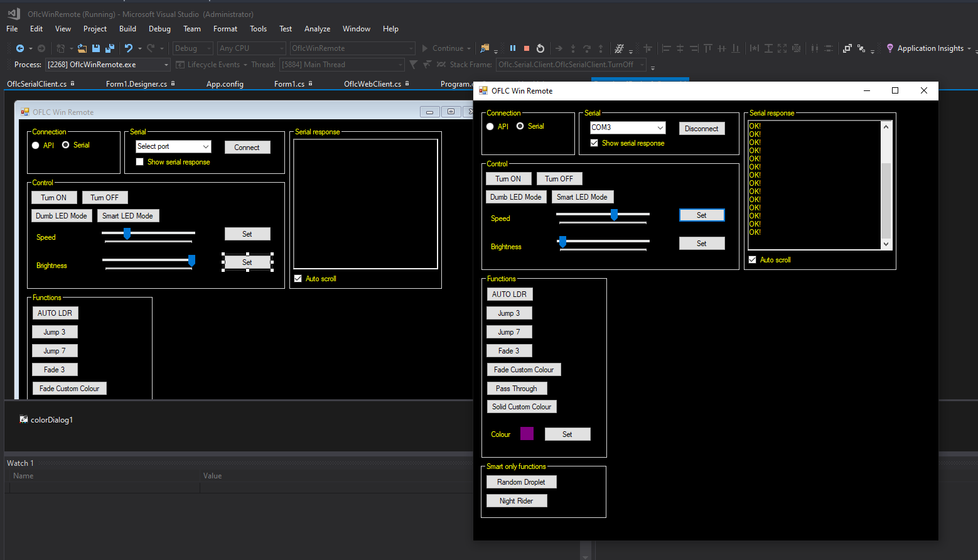Viewport: 978px width, 560px height.
Task: Pause debugging with the Break All icon
Action: coord(513,48)
